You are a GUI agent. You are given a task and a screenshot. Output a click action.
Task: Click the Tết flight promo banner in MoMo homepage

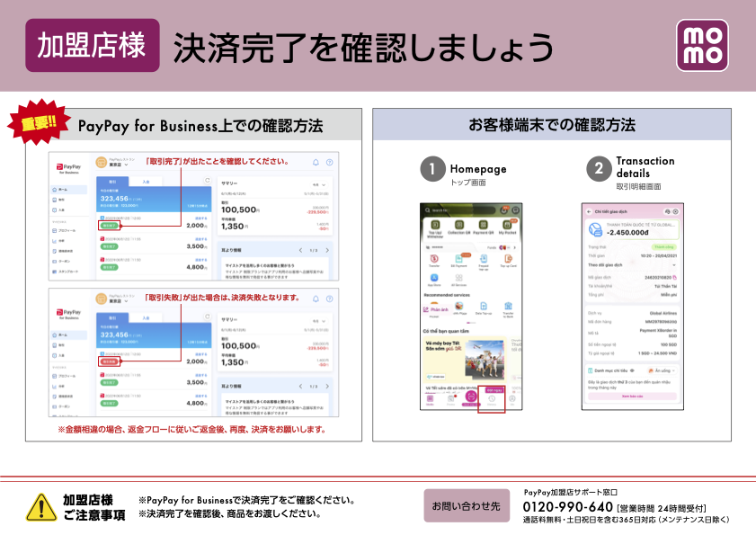[464, 360]
